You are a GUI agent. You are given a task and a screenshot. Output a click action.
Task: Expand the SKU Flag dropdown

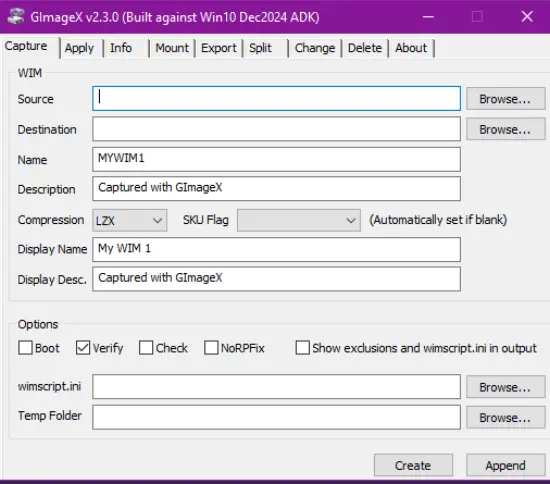pos(299,220)
